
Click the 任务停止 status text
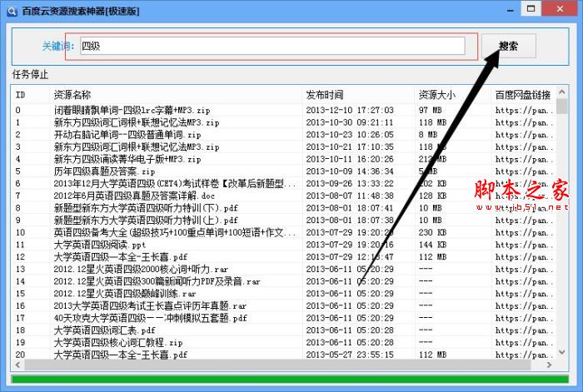30,74
